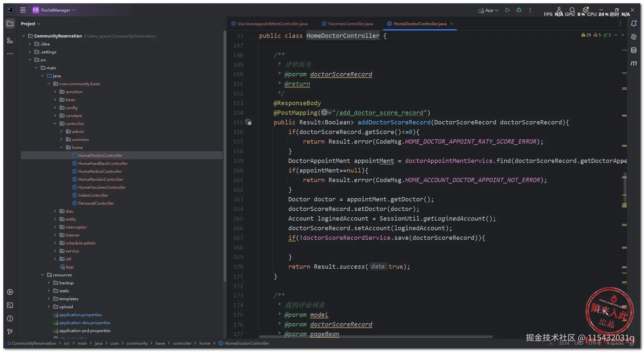Image resolution: width=644 pixels, height=352 pixels.
Task: Click line number 163 in the gutter
Action: pyautogui.click(x=238, y=199)
